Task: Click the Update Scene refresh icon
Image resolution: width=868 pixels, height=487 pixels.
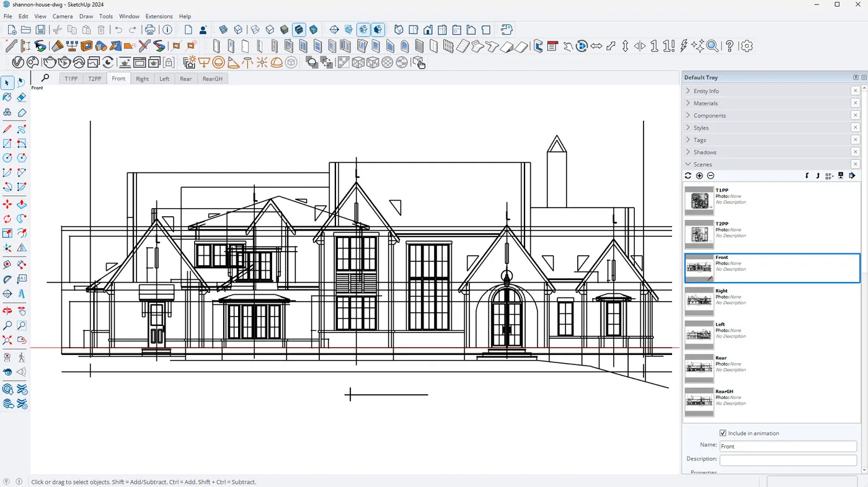Action: pyautogui.click(x=688, y=175)
